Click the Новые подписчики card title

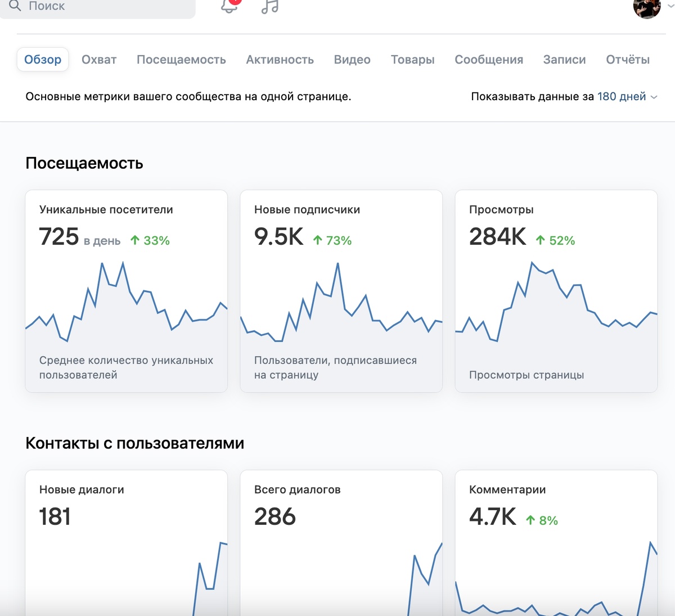(x=307, y=210)
